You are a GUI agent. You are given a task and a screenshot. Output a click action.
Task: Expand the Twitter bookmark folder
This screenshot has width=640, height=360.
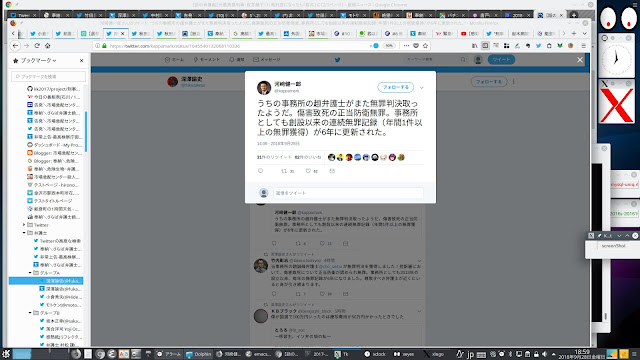coord(24,225)
